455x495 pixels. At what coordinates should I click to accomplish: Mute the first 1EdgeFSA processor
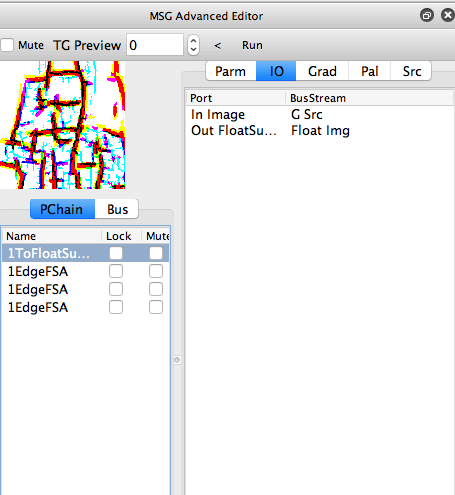(156, 271)
